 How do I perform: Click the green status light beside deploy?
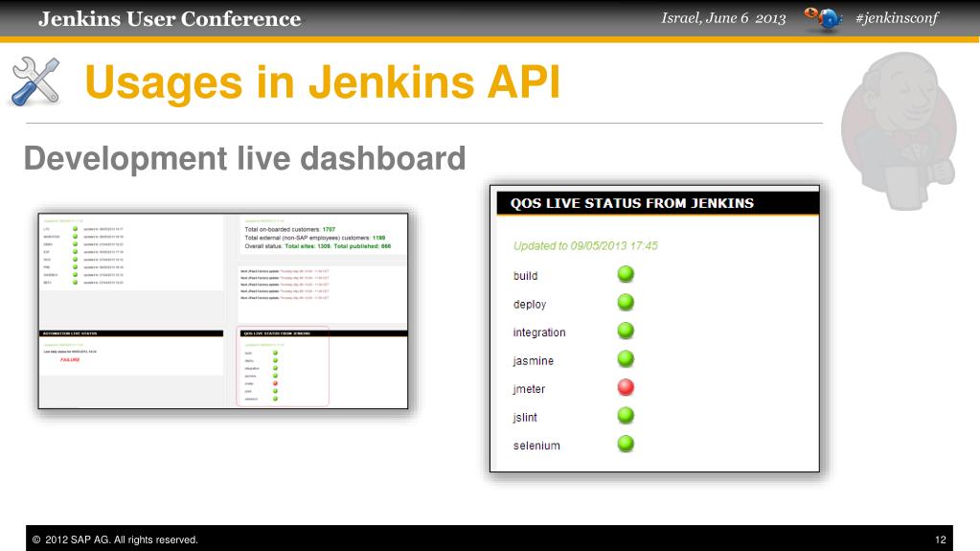(626, 302)
